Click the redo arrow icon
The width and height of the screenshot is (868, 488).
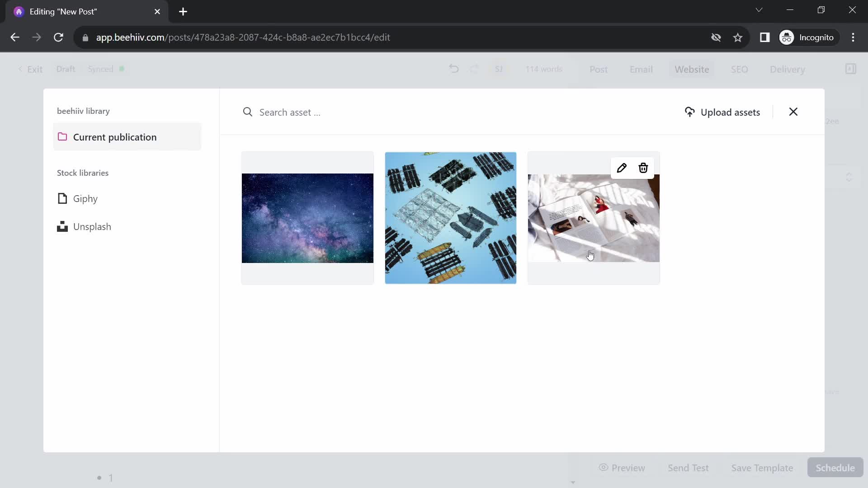(474, 69)
